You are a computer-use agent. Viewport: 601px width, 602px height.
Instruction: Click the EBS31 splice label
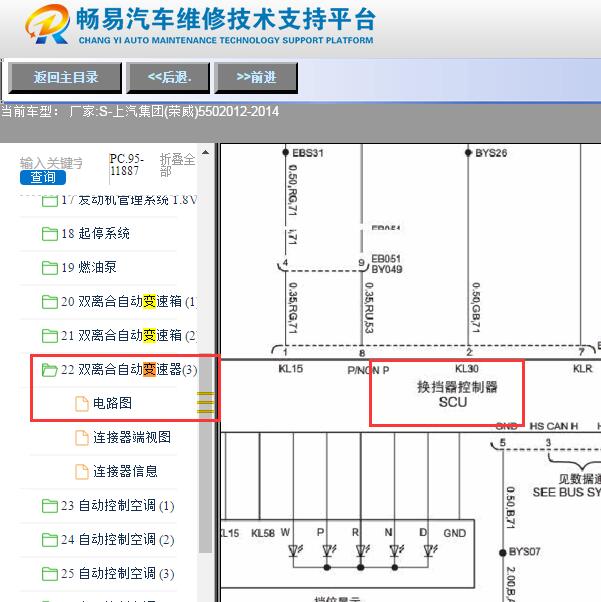[x=308, y=153]
